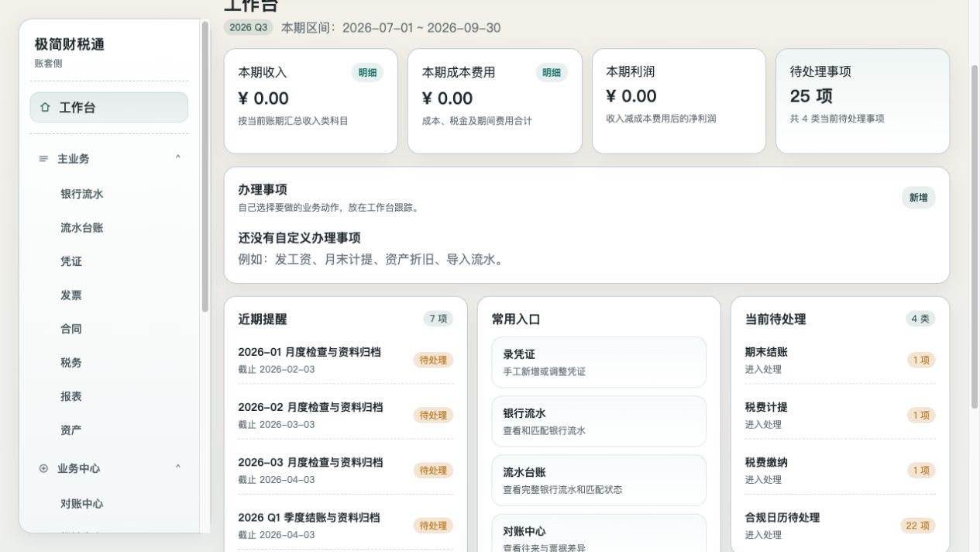Collapse the 业务中心 section chevron
980x552 pixels.
(x=178, y=467)
